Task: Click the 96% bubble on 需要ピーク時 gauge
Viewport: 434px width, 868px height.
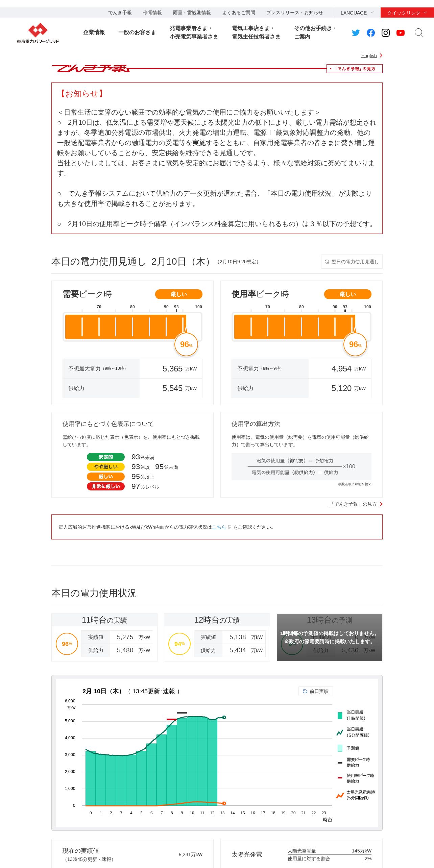Action: [x=186, y=344]
